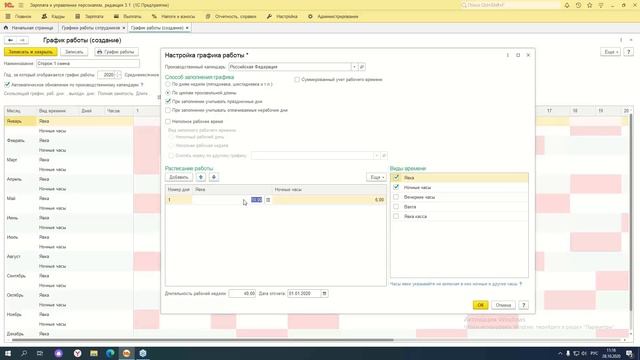Image resolution: width=640 pixels, height=360 pixels.
Task: Select radio By days of week fill method
Action: [x=168, y=84]
